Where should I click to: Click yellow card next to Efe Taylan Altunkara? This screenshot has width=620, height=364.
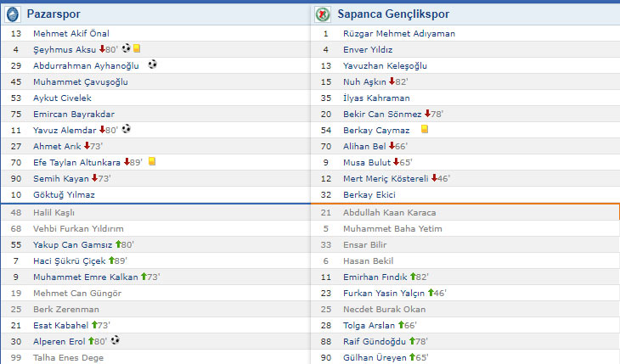[x=152, y=162]
